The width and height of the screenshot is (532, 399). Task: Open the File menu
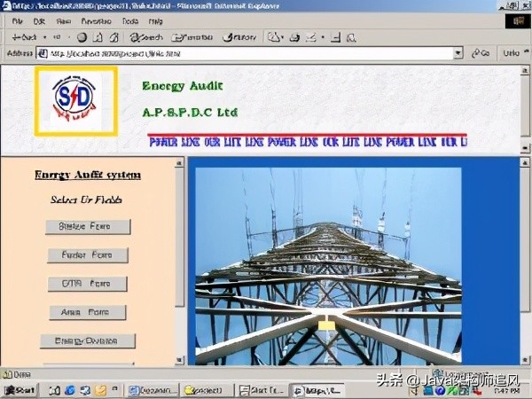(x=18, y=21)
